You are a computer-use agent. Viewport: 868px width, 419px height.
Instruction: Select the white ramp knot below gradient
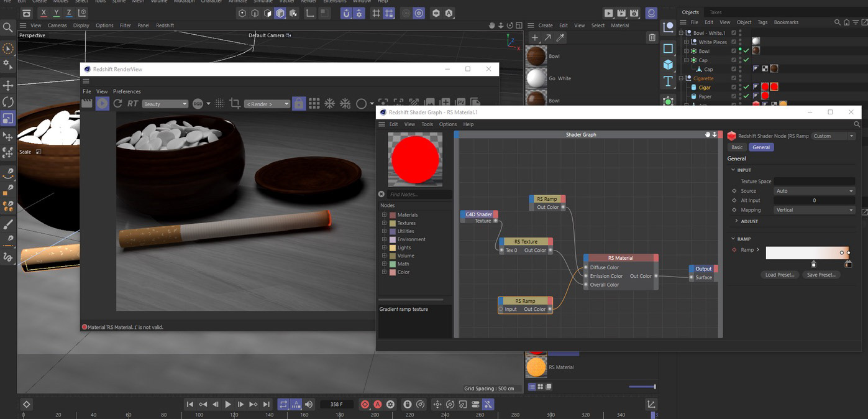813,264
